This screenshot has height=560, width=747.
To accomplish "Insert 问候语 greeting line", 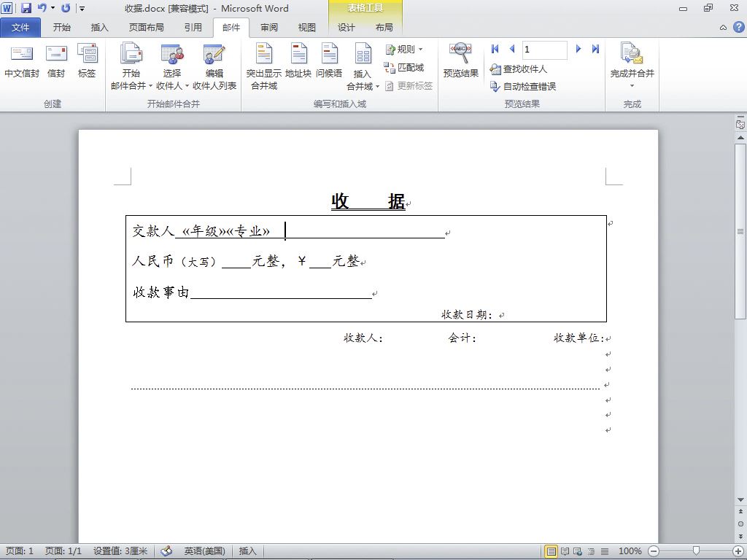I will pyautogui.click(x=329, y=61).
